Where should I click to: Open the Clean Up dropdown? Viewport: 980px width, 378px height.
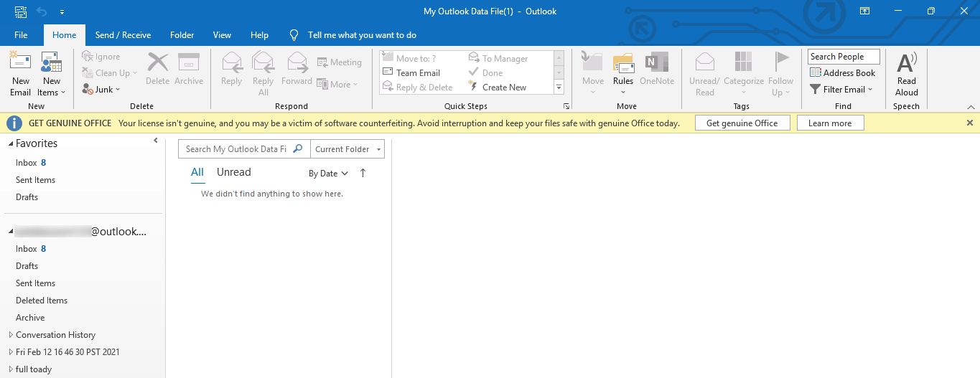click(x=109, y=73)
